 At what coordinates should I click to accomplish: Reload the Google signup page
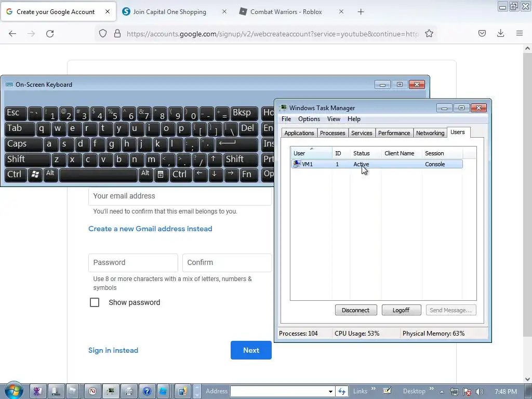(x=50, y=34)
